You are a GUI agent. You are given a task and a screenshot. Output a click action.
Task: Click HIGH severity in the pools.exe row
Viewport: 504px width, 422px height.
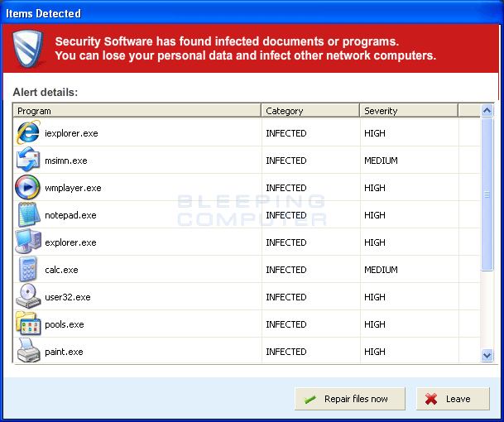[x=375, y=324]
